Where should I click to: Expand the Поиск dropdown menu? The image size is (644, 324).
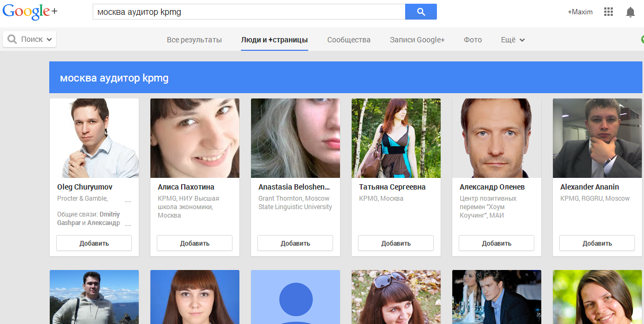tap(30, 39)
